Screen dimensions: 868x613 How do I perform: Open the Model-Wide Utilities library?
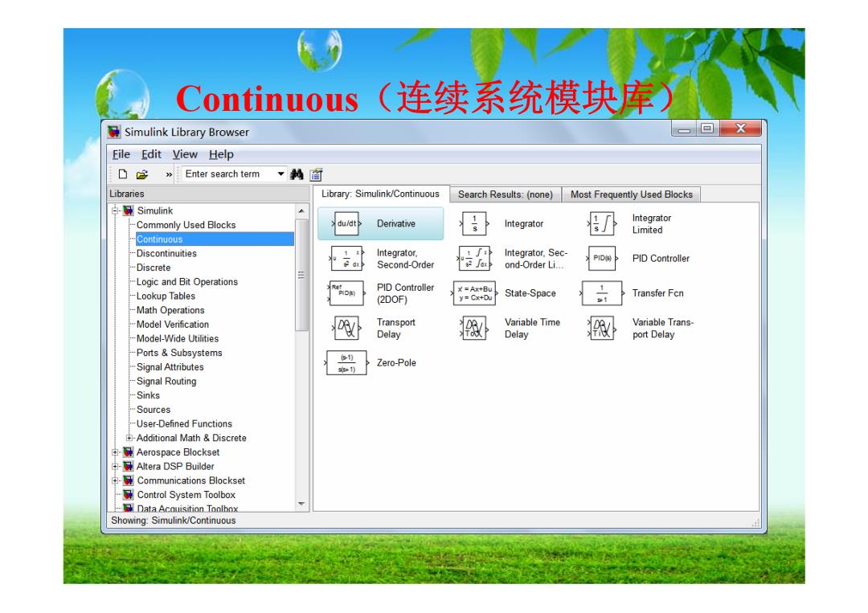click(177, 338)
